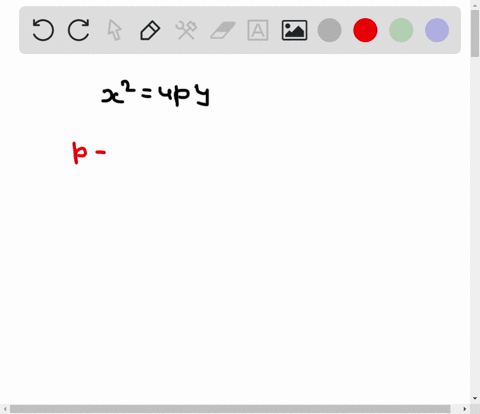Select the pointer selection tool
The image size is (480, 414).
114,30
